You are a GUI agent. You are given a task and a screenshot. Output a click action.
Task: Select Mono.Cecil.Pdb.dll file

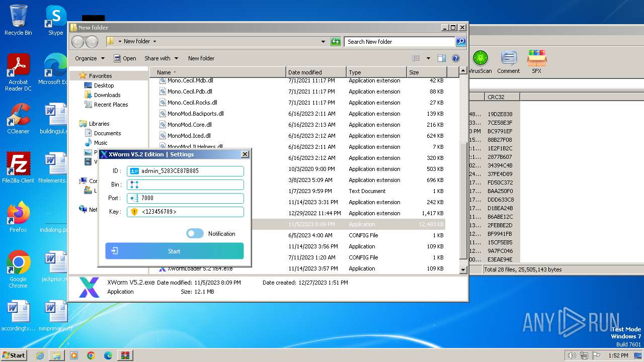click(190, 92)
